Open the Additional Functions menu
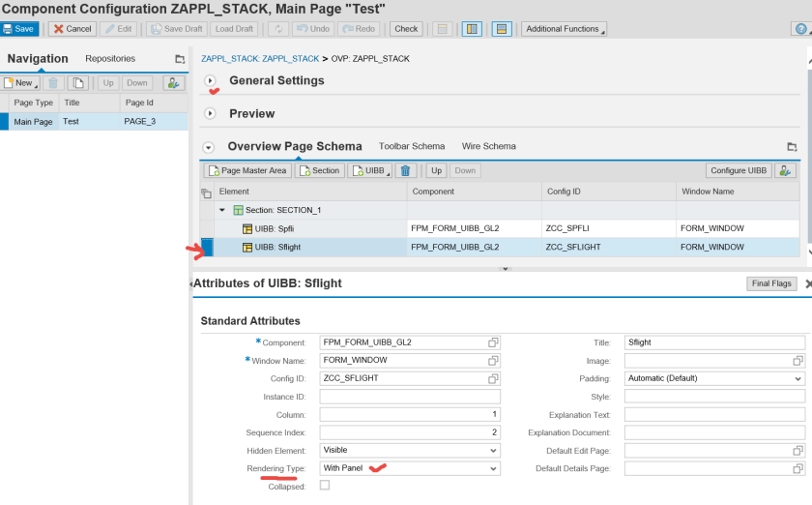Screen dimensions: 812x505 pos(564,29)
